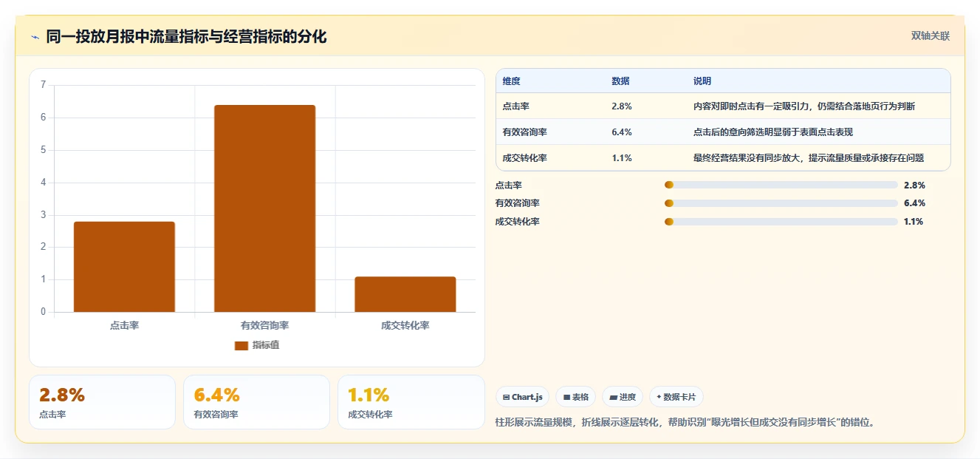Click the 双轴关联 label in header
The image size is (980, 459).
931,35
